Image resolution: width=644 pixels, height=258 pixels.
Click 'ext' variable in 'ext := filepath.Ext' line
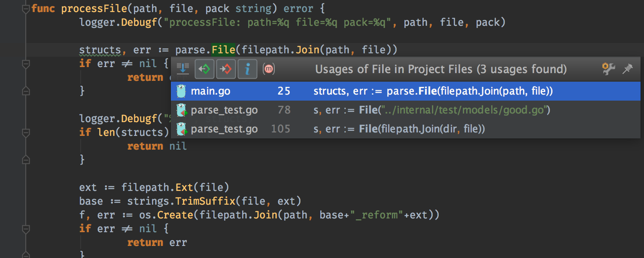pos(88,187)
